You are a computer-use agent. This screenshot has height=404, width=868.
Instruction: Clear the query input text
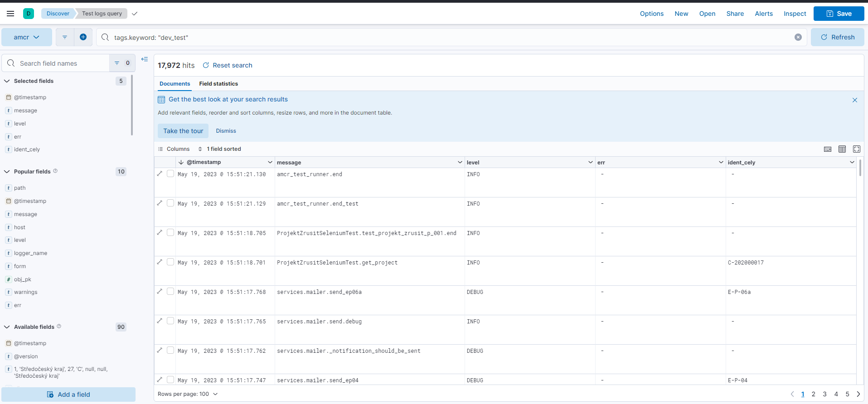[x=798, y=37]
